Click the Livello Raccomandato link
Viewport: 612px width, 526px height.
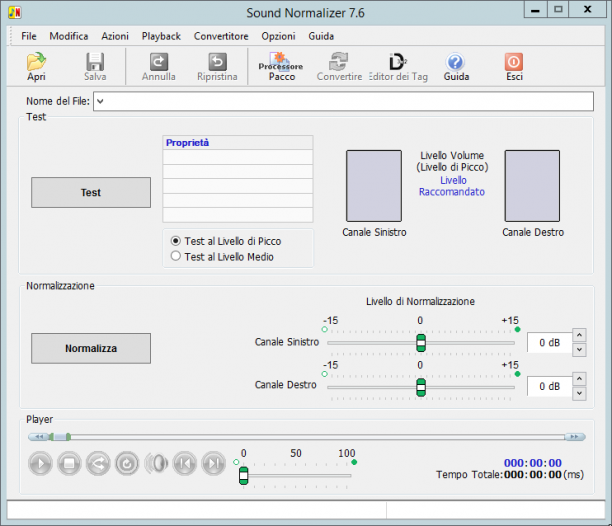(x=452, y=186)
